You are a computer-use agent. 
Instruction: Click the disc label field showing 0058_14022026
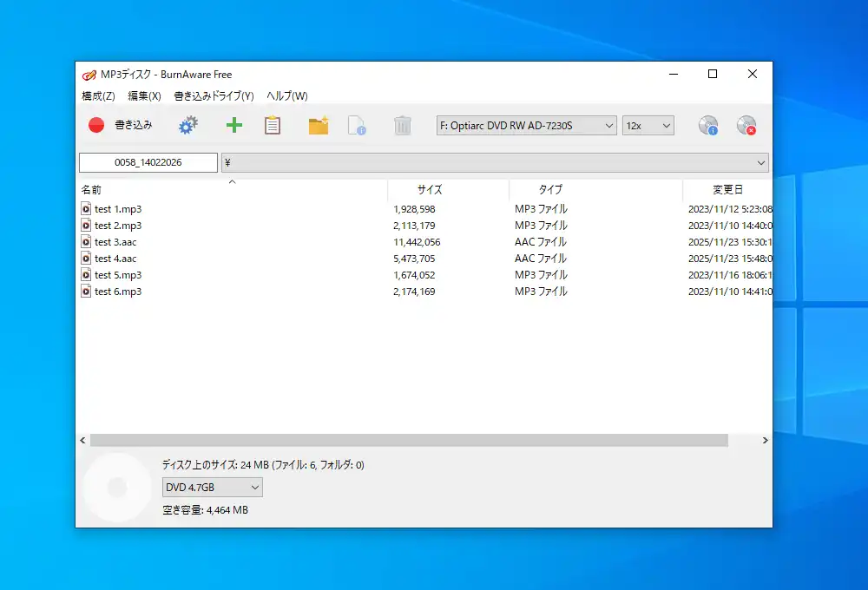click(148, 162)
